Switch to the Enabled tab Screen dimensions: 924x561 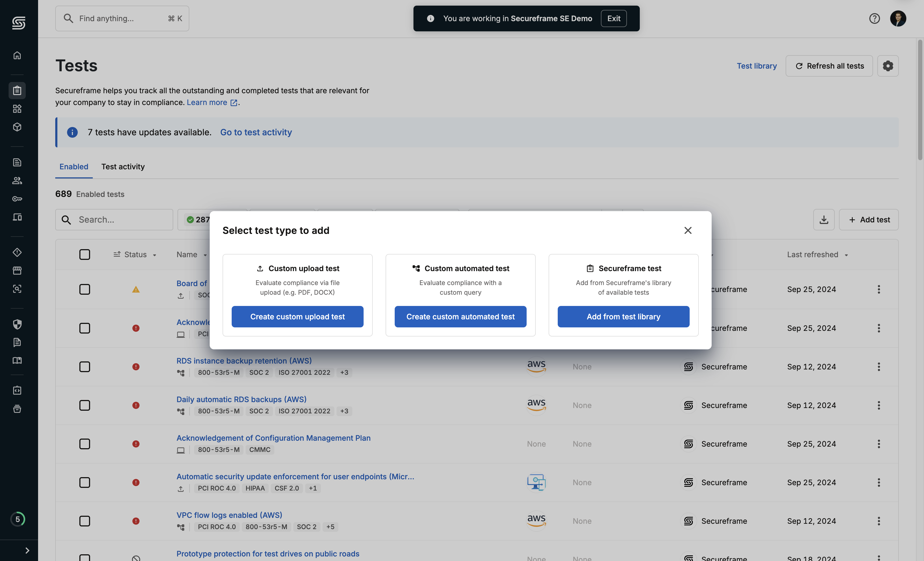[x=74, y=167]
